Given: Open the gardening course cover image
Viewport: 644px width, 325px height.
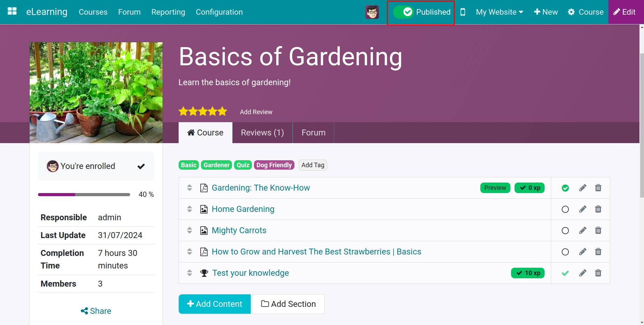Looking at the screenshot, I should tap(96, 93).
